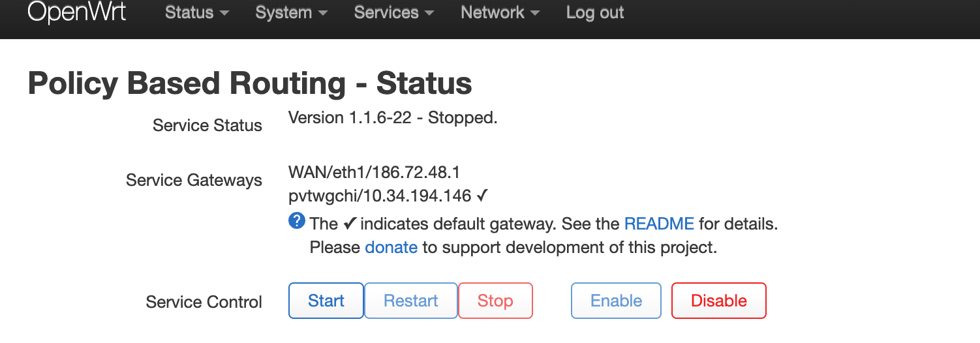Click the WAN/eth1/186.72.48.1 gateway entry
Viewport: 980px width, 343px height.
[375, 173]
